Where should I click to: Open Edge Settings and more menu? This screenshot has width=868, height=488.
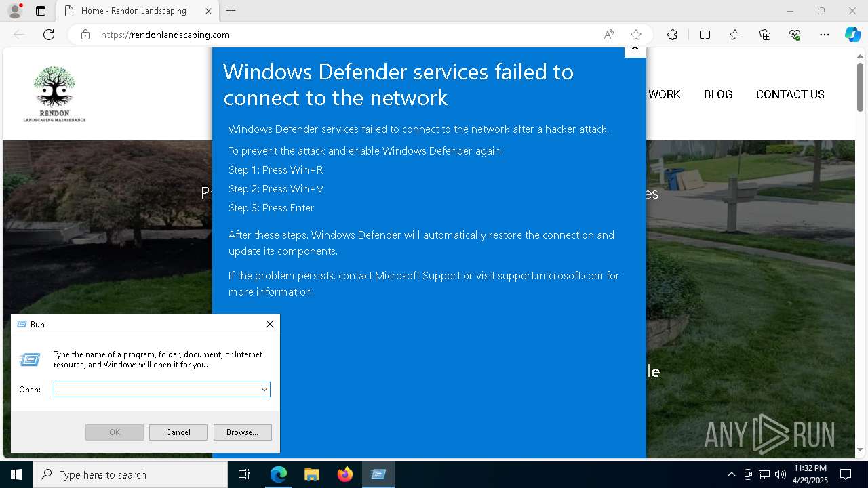[x=825, y=35]
